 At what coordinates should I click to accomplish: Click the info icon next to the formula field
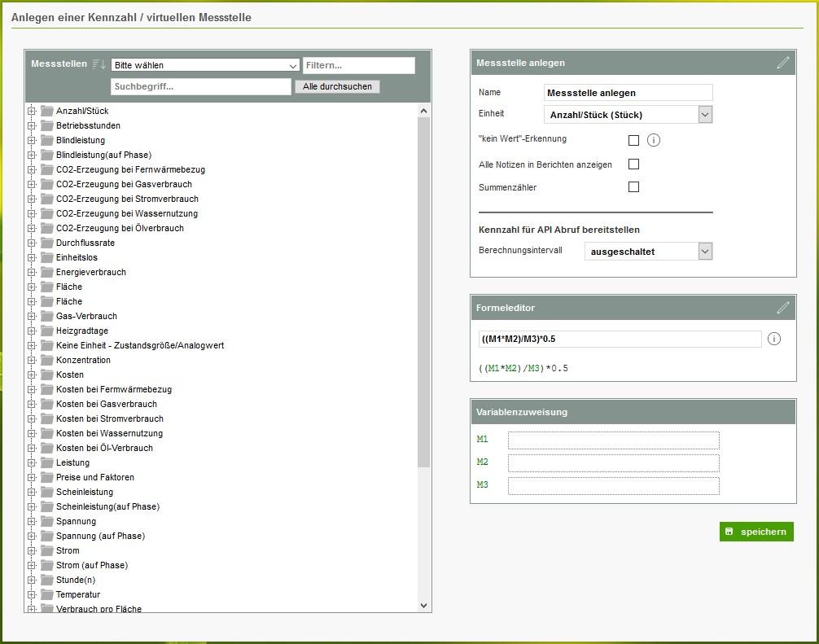774,339
